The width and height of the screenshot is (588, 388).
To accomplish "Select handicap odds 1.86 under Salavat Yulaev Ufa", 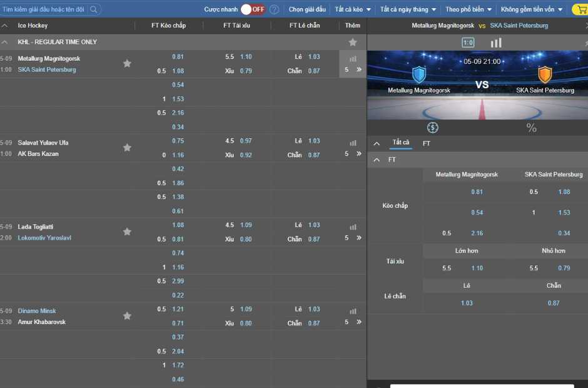I will click(178, 183).
